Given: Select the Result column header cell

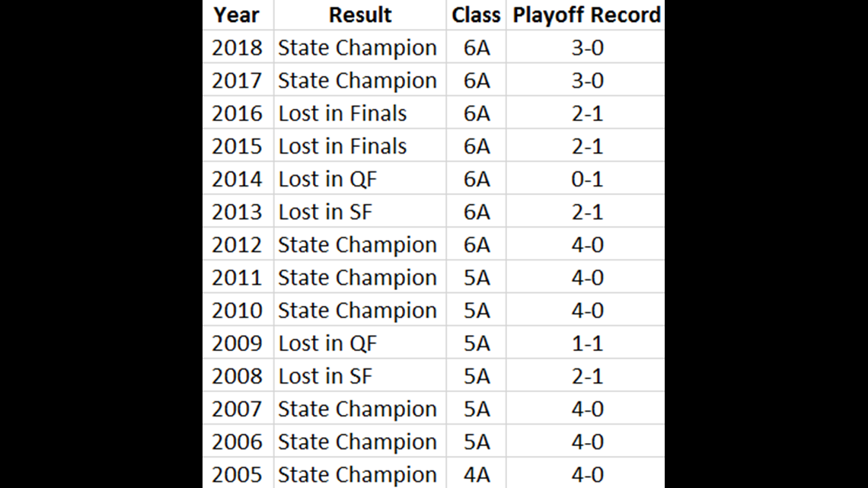Looking at the screenshot, I should 360,15.
